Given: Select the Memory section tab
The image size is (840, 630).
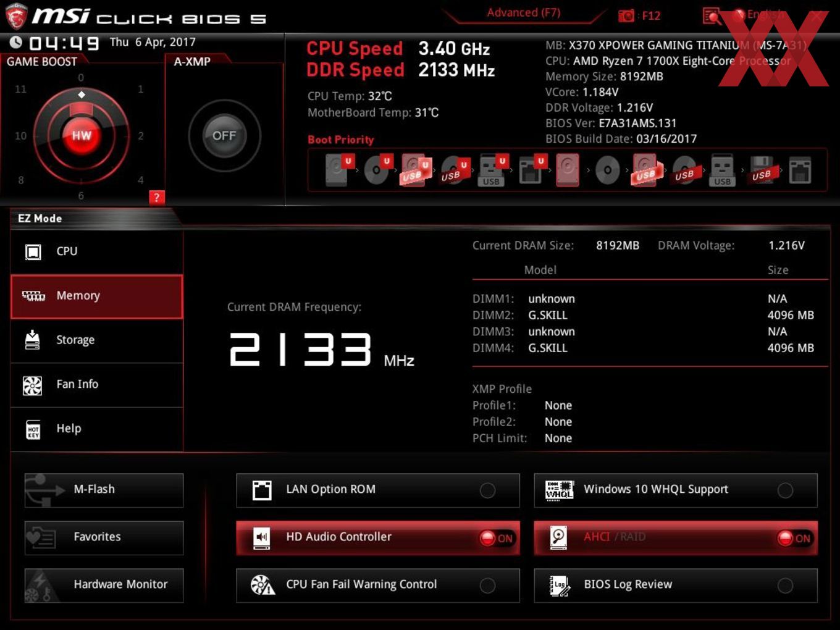Looking at the screenshot, I should click(x=97, y=296).
